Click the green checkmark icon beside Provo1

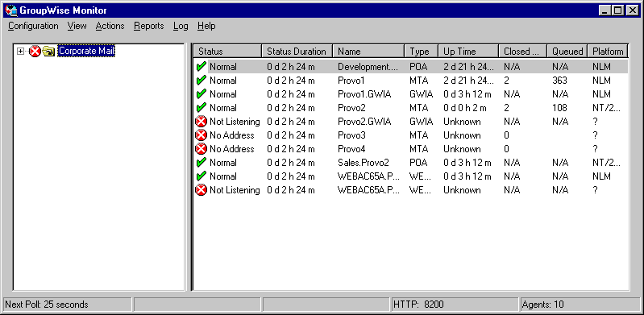(x=201, y=80)
